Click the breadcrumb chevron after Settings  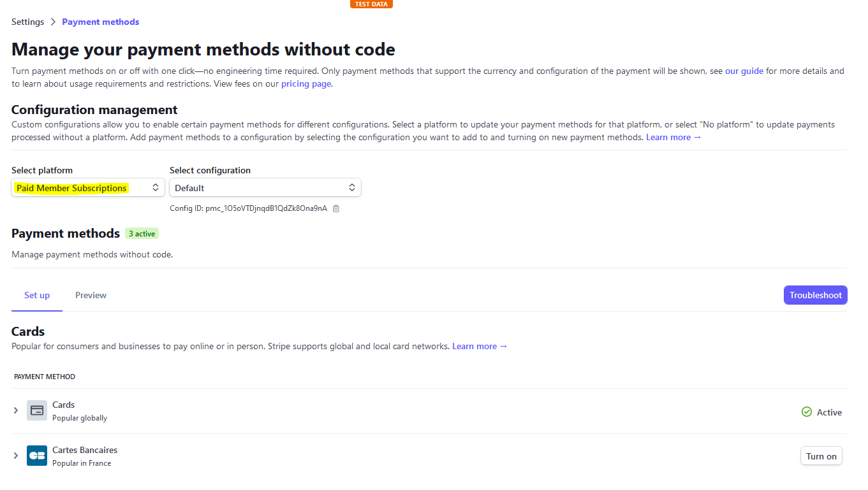click(x=53, y=22)
